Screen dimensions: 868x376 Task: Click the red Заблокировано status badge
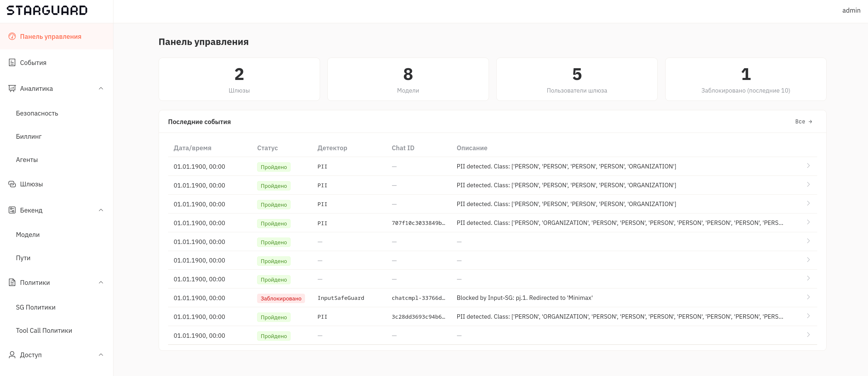point(281,298)
